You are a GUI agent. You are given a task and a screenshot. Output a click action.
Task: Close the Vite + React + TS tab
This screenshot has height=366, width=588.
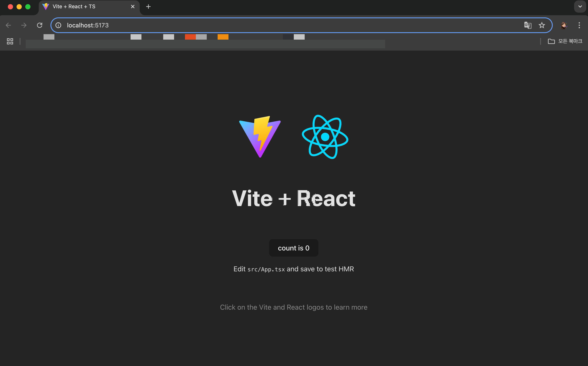pyautogui.click(x=133, y=7)
